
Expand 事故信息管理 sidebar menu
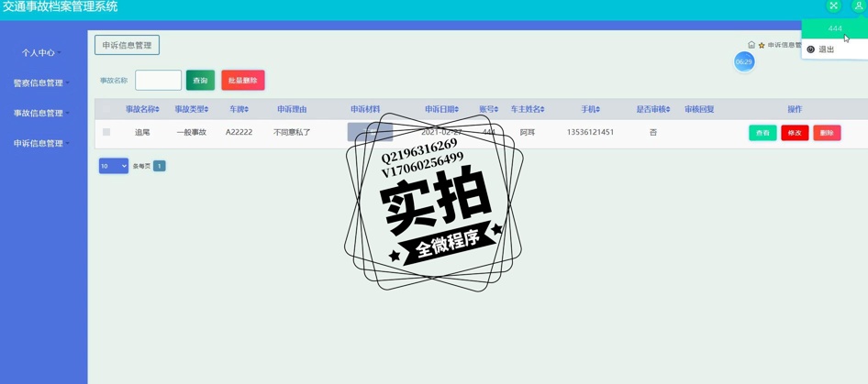click(x=40, y=114)
